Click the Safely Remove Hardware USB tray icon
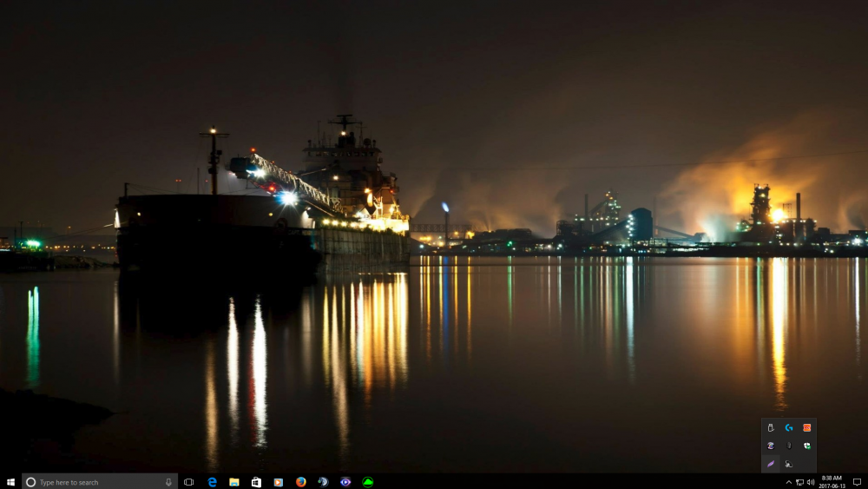The height and width of the screenshot is (489, 868). pos(770,427)
